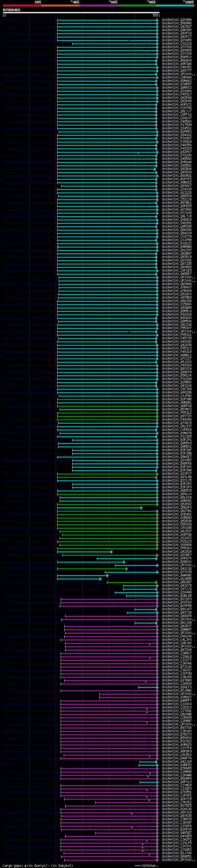Click UniRef100_Q56ZF0 hit label
This screenshot has width=197, height=868.
point(177,507)
